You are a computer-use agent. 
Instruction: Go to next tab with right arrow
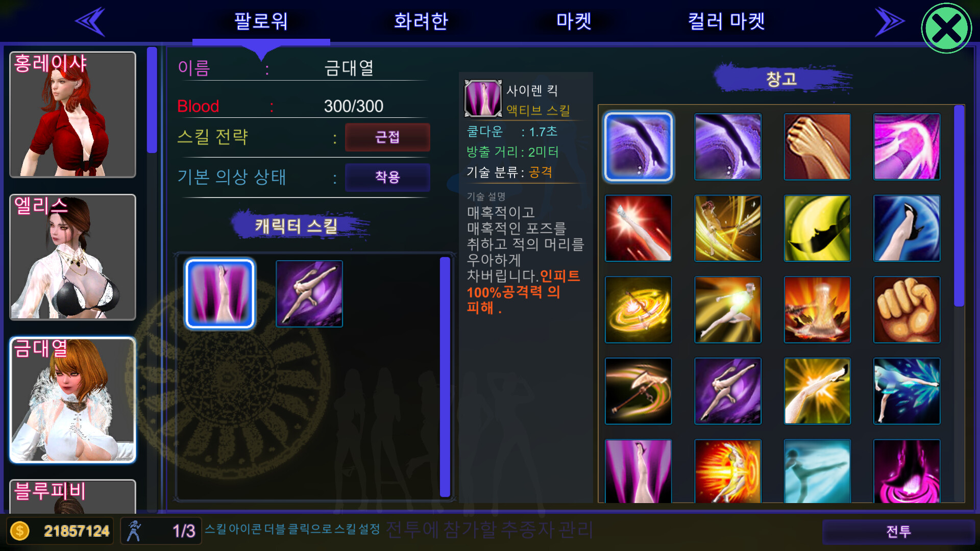(x=890, y=21)
